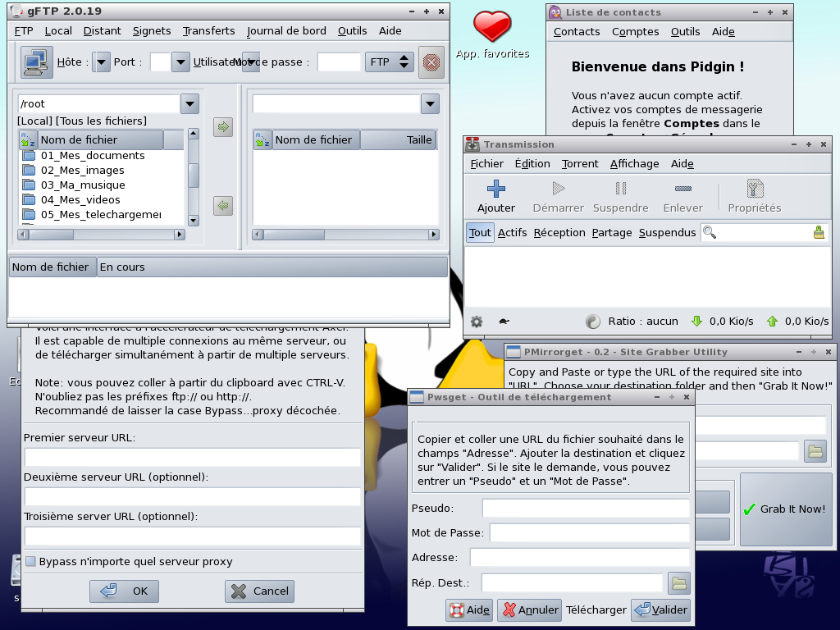Click the red stop transfer icon in gFTP
Screen dimensions: 840x630
[x=431, y=62]
